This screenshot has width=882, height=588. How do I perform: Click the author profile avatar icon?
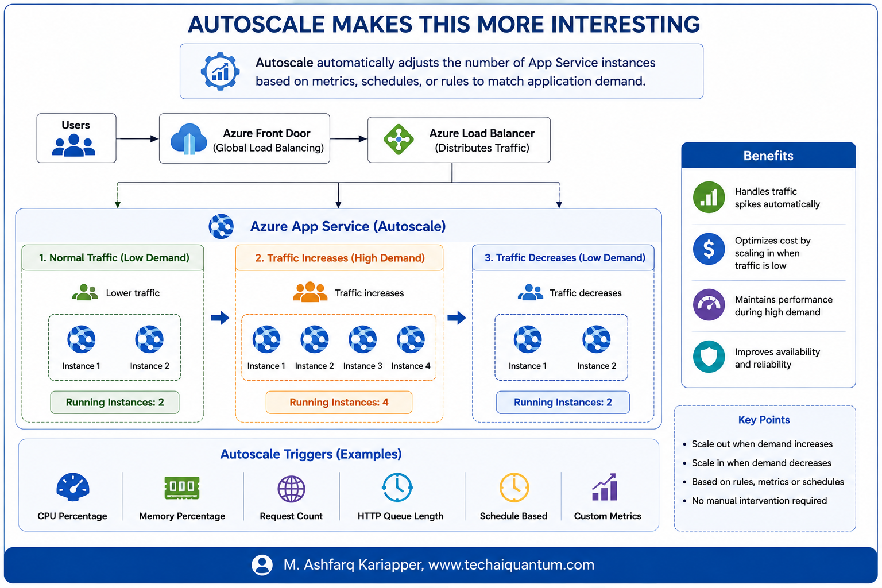click(x=262, y=565)
